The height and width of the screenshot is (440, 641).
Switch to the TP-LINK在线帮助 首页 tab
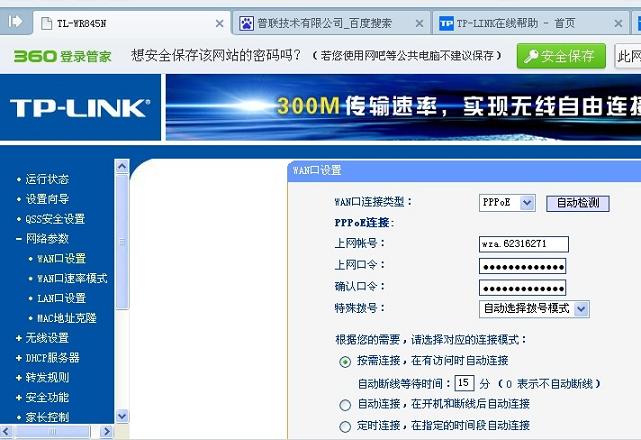(x=531, y=23)
